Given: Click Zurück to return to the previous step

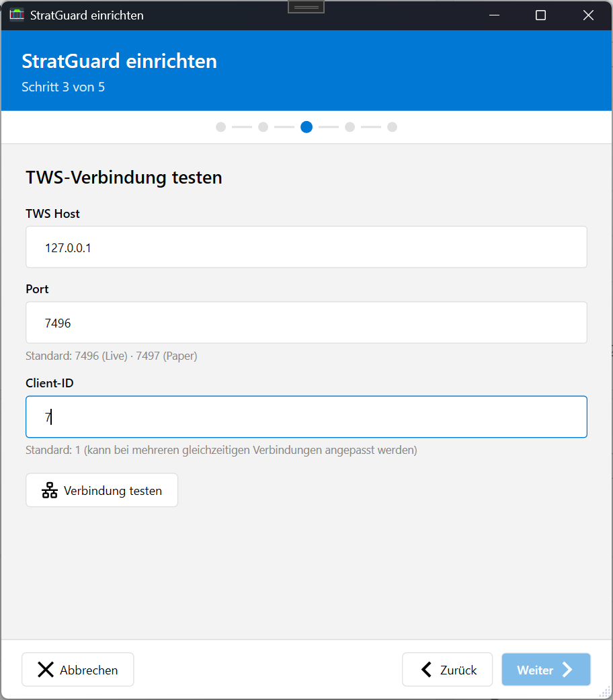Looking at the screenshot, I should point(447,669).
